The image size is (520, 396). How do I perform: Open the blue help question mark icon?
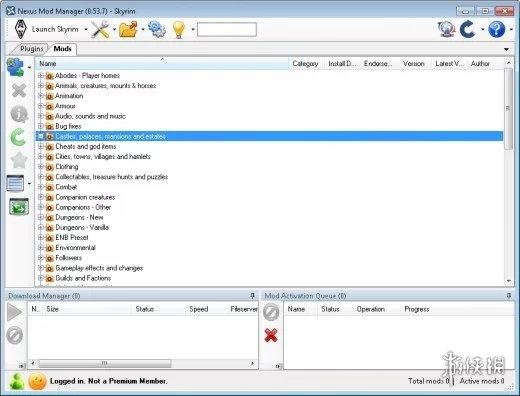point(497,29)
